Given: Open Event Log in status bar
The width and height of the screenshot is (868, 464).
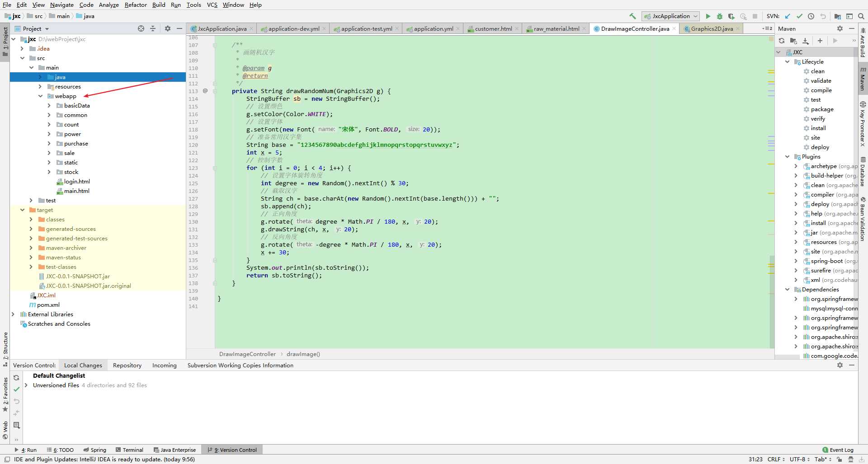Looking at the screenshot, I should point(838,450).
